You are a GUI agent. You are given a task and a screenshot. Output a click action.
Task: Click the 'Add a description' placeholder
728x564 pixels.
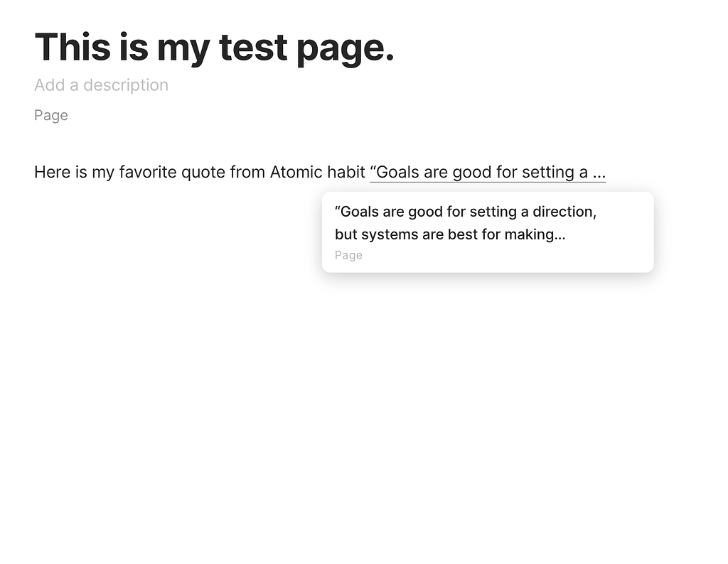coord(101,85)
